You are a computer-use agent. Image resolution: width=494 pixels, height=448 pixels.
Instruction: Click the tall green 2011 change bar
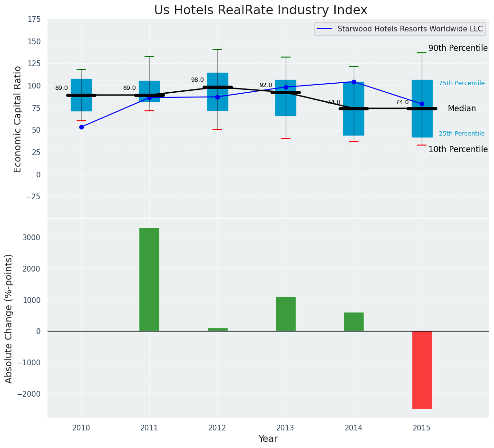pyautogui.click(x=149, y=279)
